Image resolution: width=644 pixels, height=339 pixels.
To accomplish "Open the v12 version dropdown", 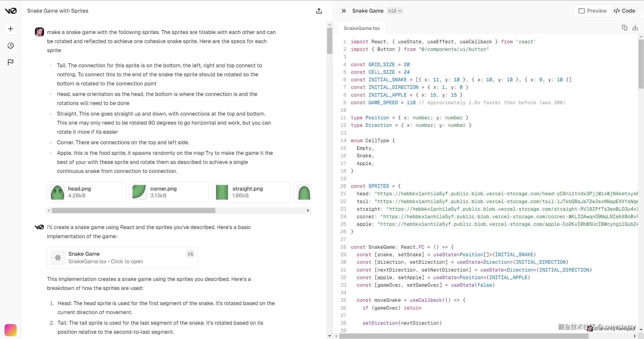I will click(x=395, y=11).
